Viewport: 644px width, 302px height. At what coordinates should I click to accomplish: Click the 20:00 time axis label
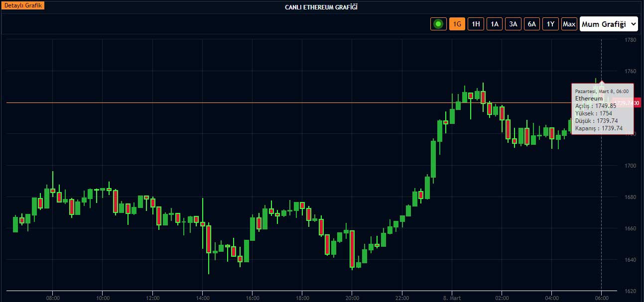(x=352, y=299)
